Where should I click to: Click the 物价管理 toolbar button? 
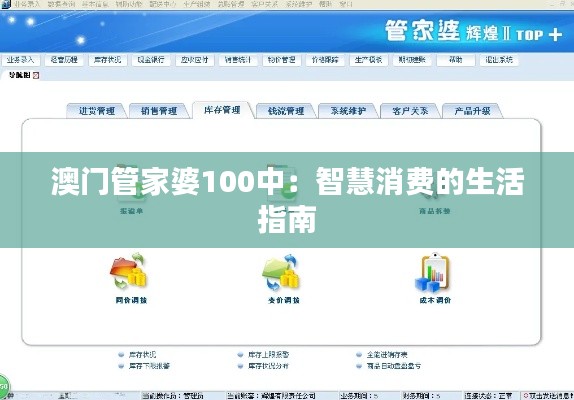(x=282, y=60)
